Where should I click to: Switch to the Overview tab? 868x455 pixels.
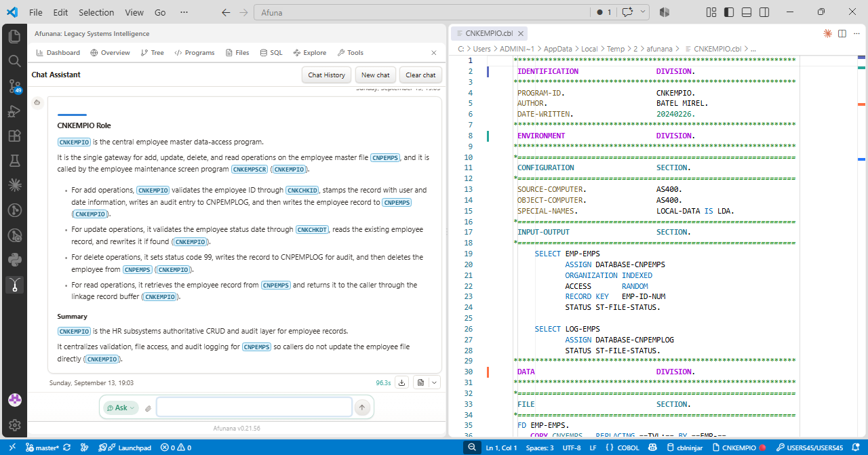[110, 53]
